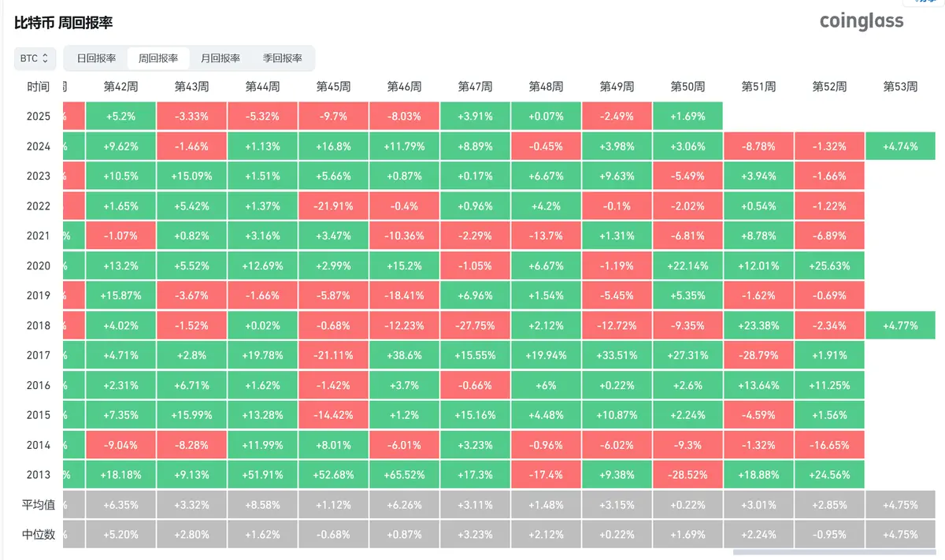Click the 2025 row label
945x560 pixels.
pos(38,117)
